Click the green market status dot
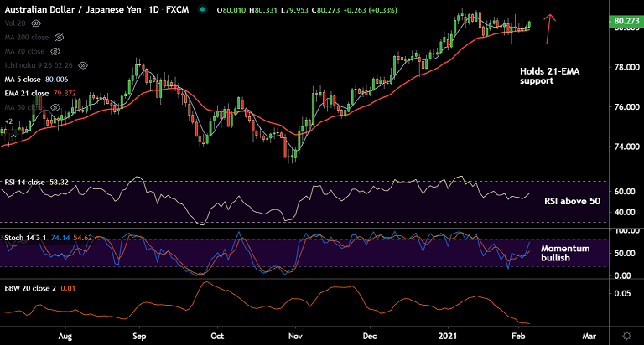Viewport: 644px width, 345px height. 202,9
